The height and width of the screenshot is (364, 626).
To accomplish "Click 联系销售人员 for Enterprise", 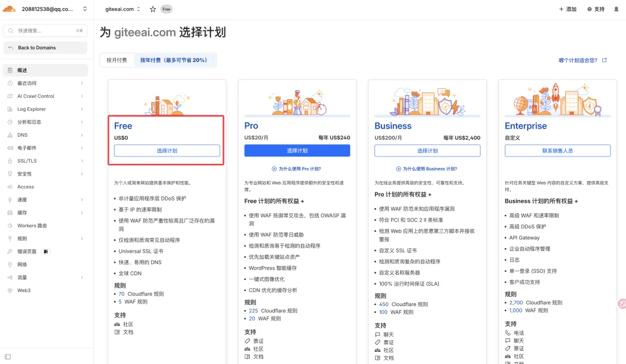I will 558,151.
